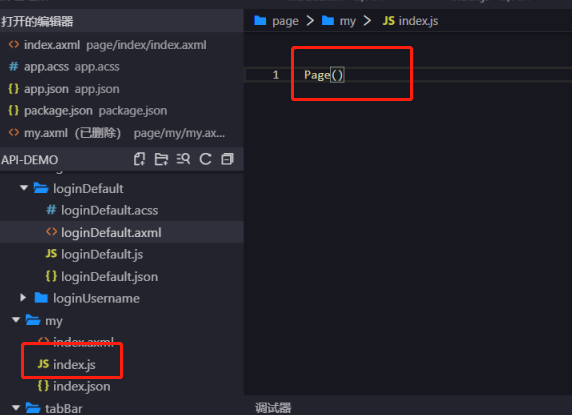
Task: Click path text page/my/my.ax...
Action: click(179, 133)
